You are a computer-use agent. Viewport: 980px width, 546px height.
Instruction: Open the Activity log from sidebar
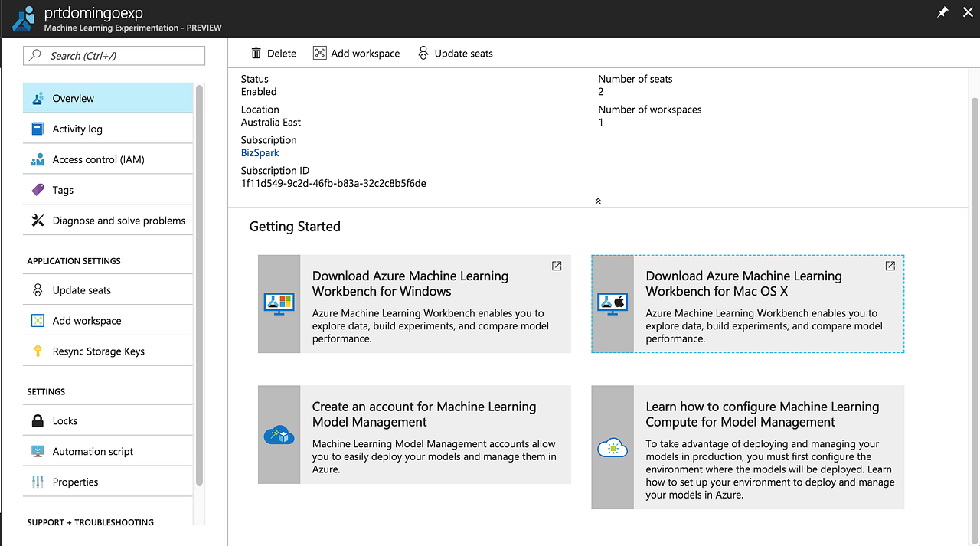pos(37,128)
